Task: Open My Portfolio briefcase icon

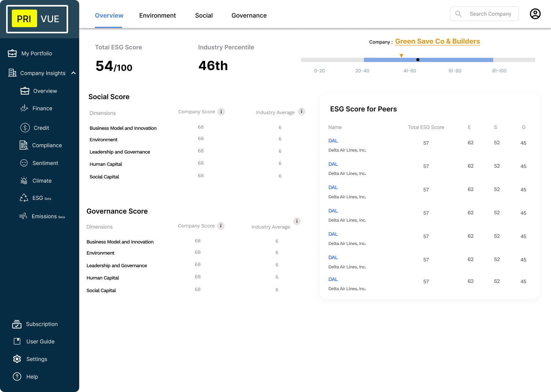Action: pos(12,53)
